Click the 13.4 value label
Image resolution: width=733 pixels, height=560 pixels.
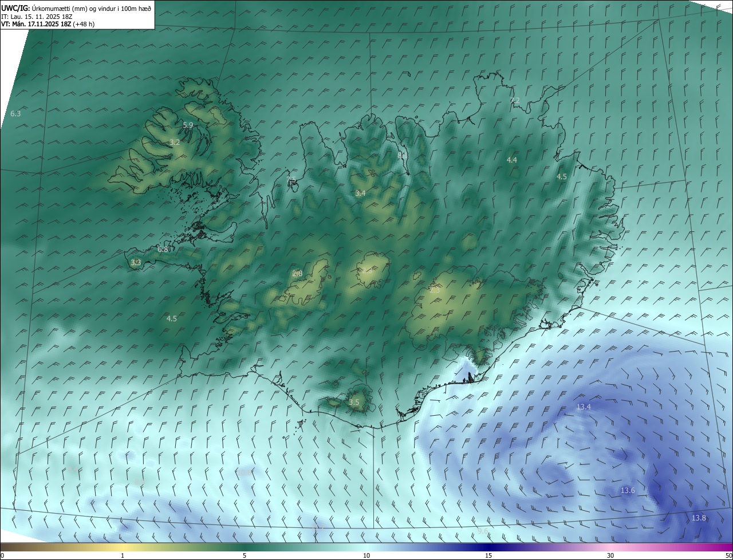click(x=584, y=407)
